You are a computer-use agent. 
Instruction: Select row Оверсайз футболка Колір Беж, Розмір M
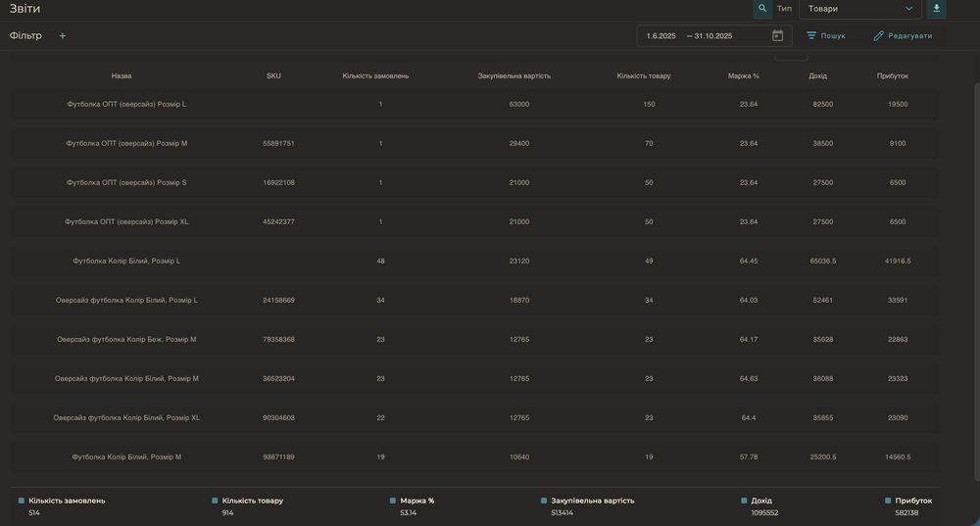coord(473,340)
